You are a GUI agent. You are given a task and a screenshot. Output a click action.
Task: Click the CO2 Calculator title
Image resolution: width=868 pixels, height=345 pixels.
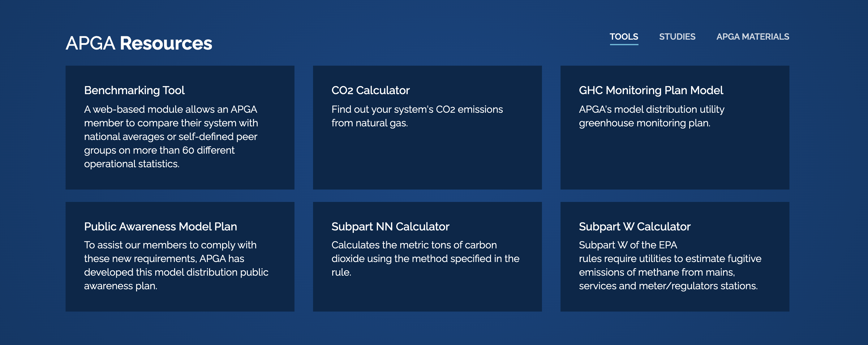tap(370, 90)
